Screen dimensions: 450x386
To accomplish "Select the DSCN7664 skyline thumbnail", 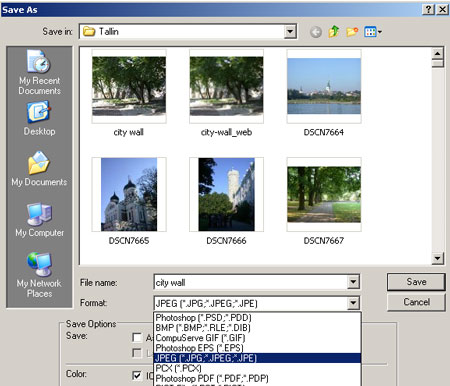I will pyautogui.click(x=324, y=86).
